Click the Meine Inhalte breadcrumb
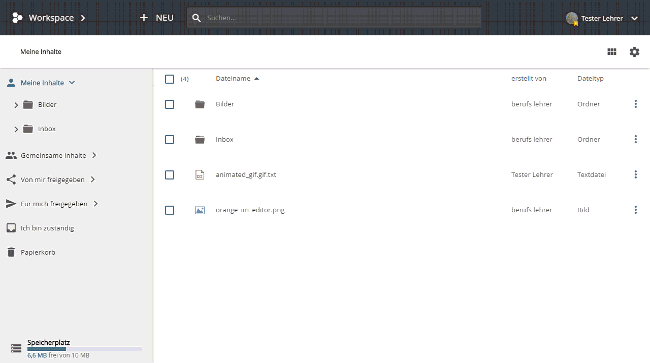Image resolution: width=650 pixels, height=363 pixels. click(41, 51)
